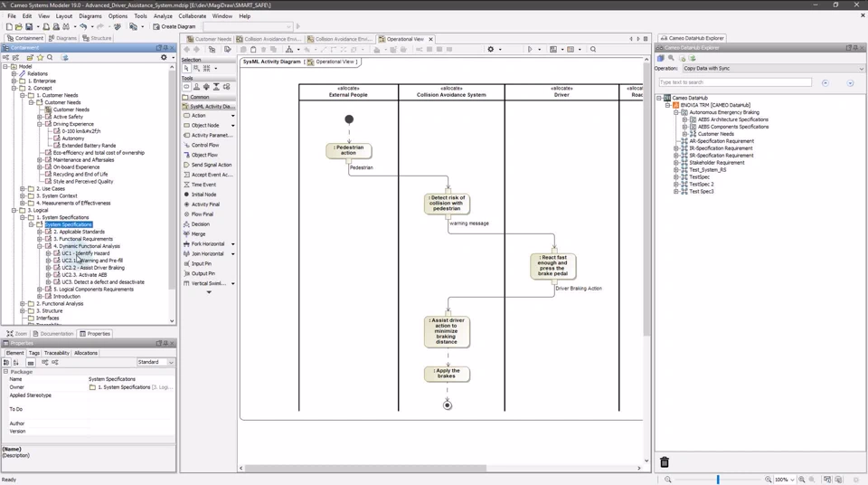Click previous search result arrow in DataHub
Viewport: 868px width, 485px height.
click(x=826, y=83)
